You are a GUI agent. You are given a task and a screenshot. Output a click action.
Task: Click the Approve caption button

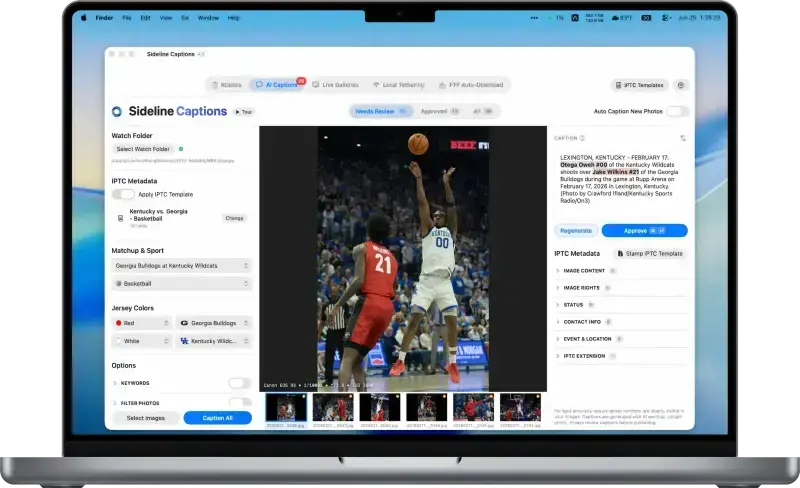coord(644,231)
